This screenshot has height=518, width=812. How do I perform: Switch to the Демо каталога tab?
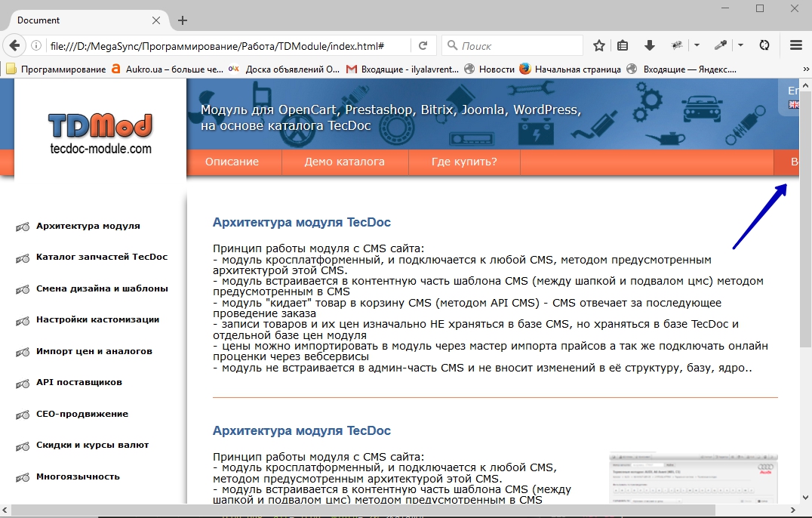(344, 162)
